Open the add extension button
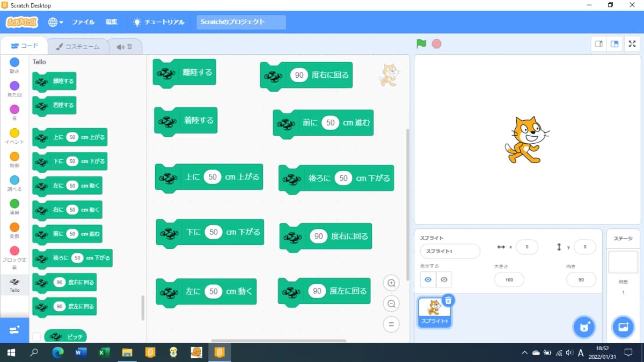 [14, 330]
